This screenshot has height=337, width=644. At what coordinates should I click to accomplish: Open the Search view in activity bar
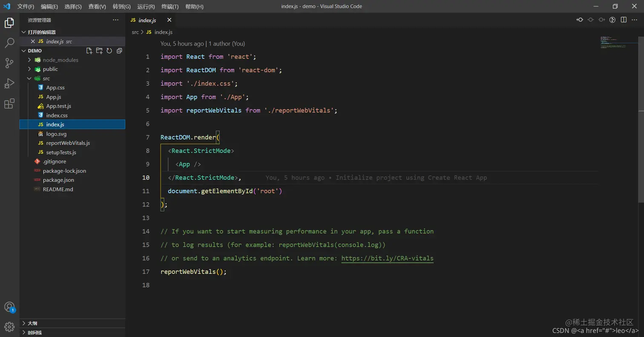pos(9,43)
